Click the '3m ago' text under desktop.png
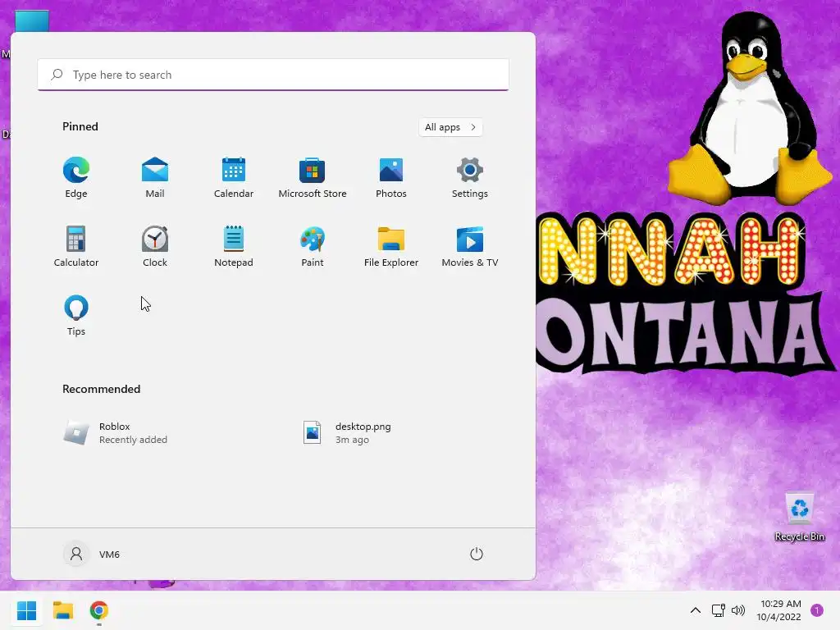Viewport: 840px width, 630px height. 352,440
